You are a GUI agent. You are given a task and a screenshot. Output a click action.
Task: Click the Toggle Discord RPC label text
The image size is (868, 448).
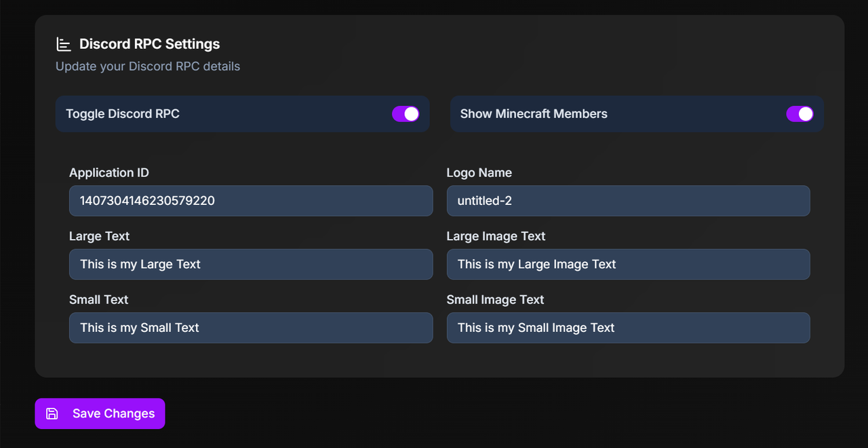(x=123, y=114)
